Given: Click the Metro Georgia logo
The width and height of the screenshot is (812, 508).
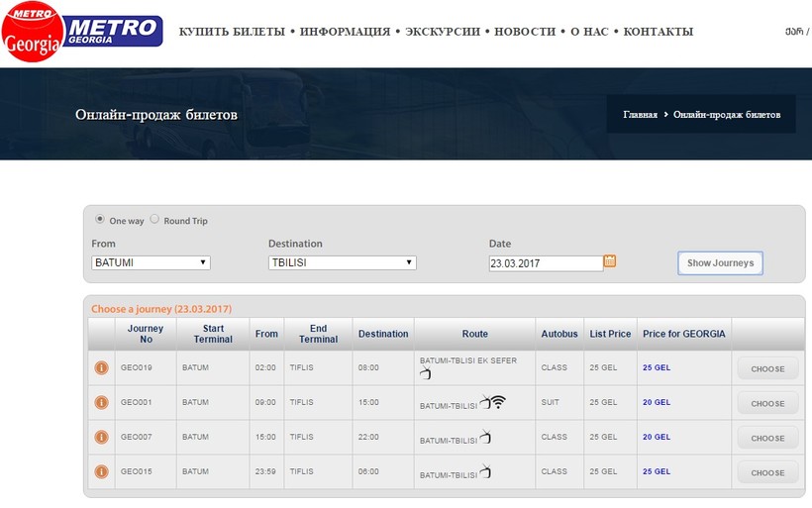Looking at the screenshot, I should [x=82, y=32].
